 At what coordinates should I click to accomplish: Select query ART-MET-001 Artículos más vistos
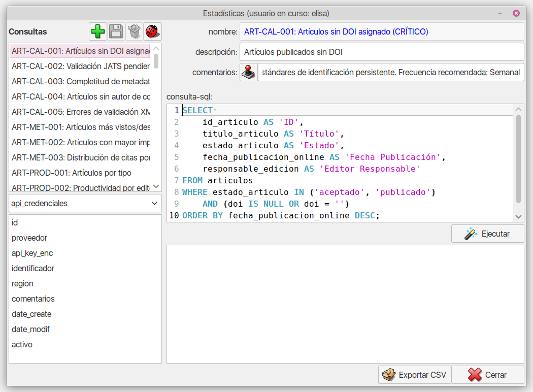tap(81, 127)
